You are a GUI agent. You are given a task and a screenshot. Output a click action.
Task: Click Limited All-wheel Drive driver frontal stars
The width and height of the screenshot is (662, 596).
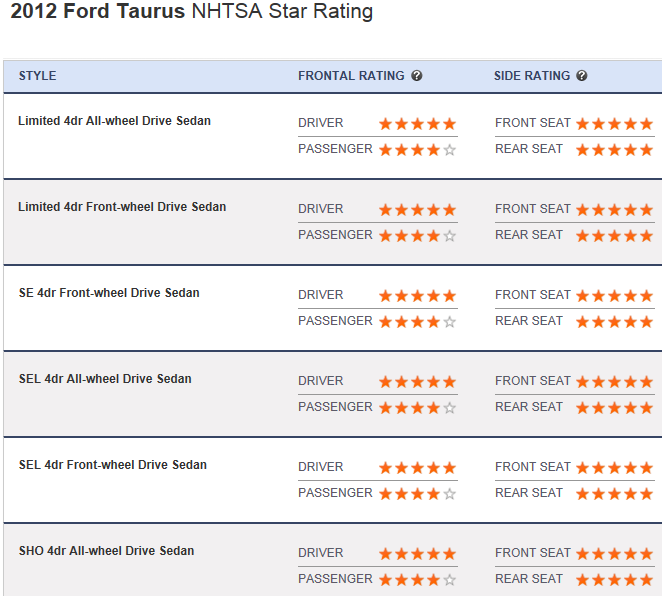pos(417,124)
